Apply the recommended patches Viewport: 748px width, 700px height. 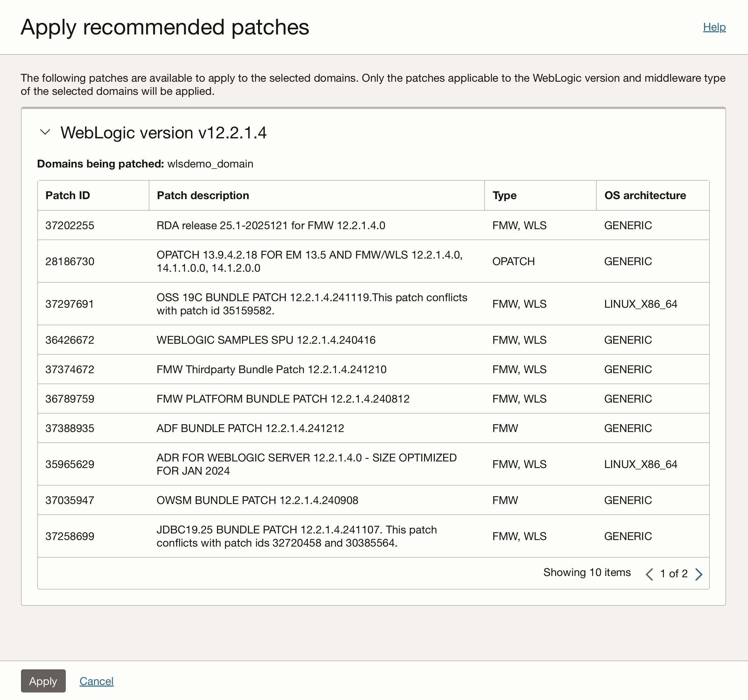pyautogui.click(x=43, y=681)
